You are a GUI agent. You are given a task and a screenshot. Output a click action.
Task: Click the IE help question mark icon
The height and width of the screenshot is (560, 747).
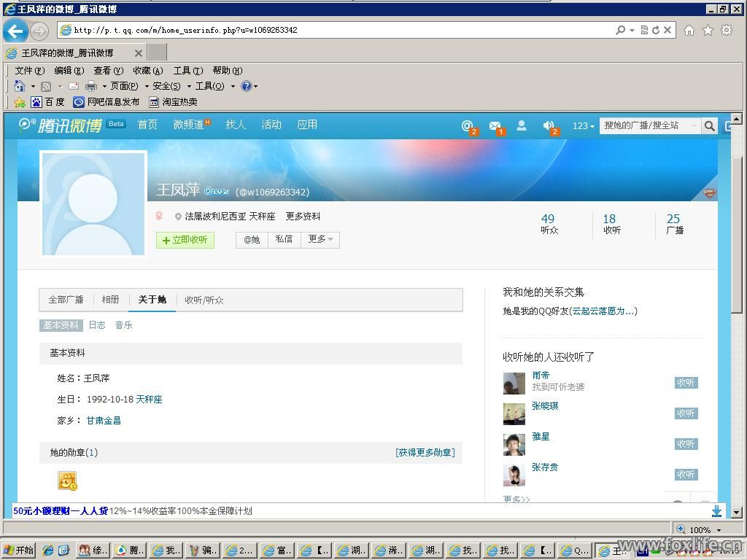tap(247, 86)
